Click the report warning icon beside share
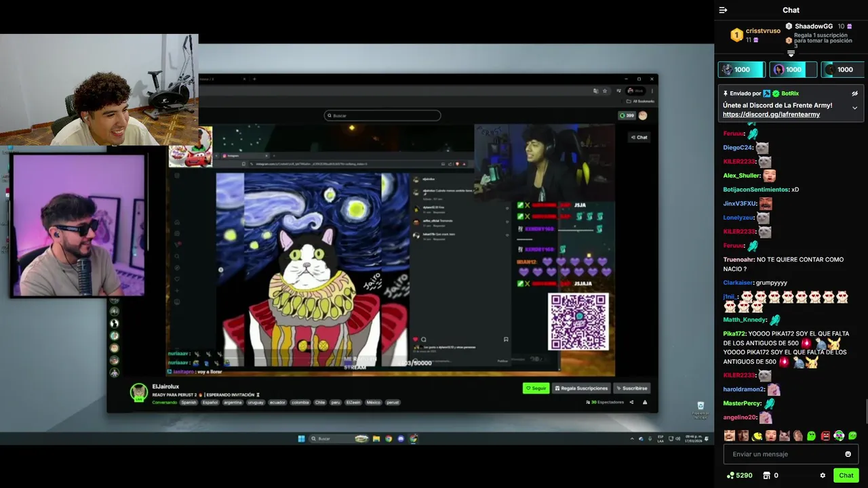Viewport: 868px width, 488px height. tap(645, 403)
